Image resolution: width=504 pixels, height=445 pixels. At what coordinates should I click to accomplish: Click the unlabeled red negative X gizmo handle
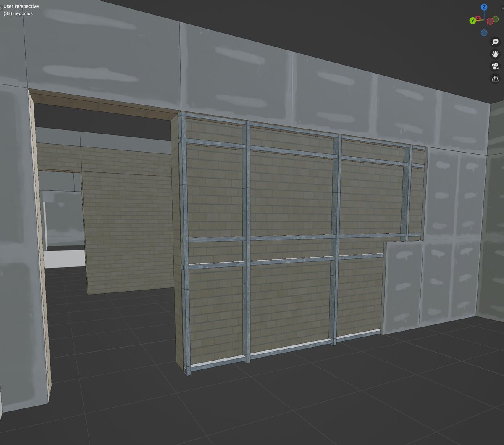pyautogui.click(x=490, y=21)
